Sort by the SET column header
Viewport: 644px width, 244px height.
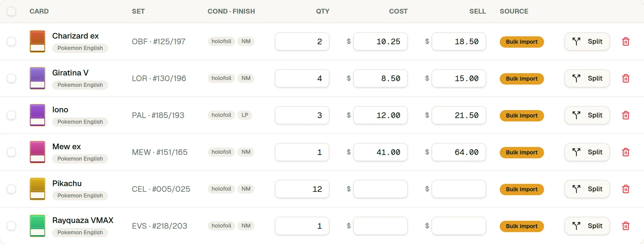tap(138, 11)
